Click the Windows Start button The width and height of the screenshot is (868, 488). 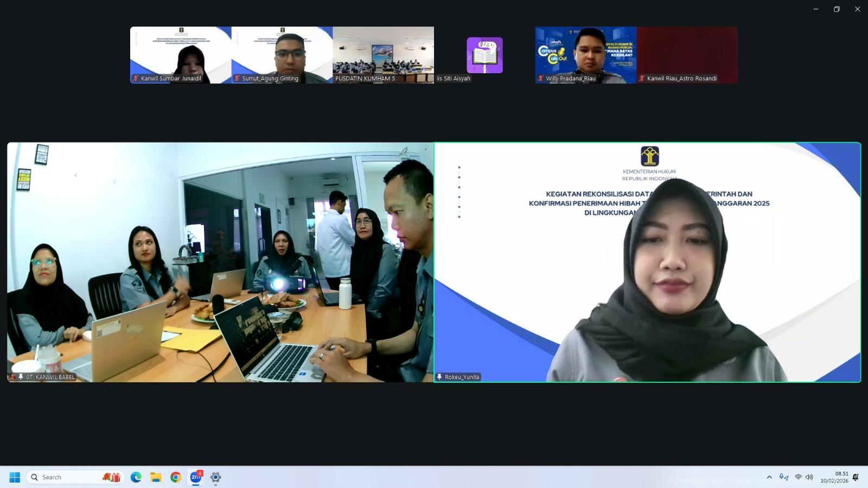click(15, 477)
